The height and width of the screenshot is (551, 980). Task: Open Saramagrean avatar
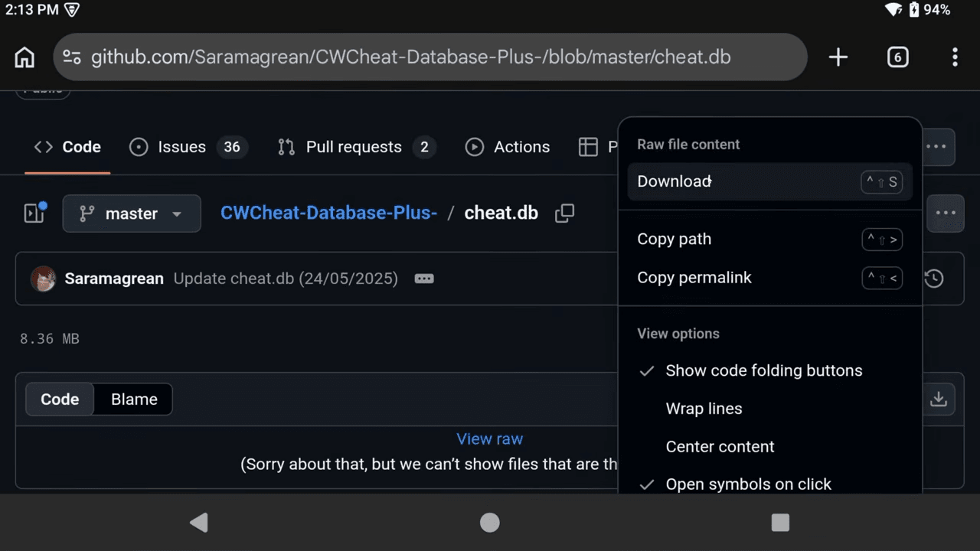click(44, 279)
